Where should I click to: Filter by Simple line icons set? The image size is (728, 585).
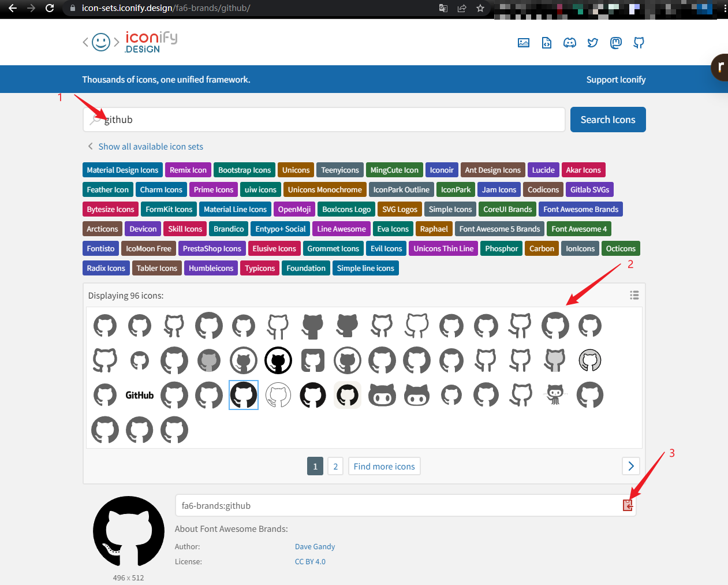tap(365, 268)
